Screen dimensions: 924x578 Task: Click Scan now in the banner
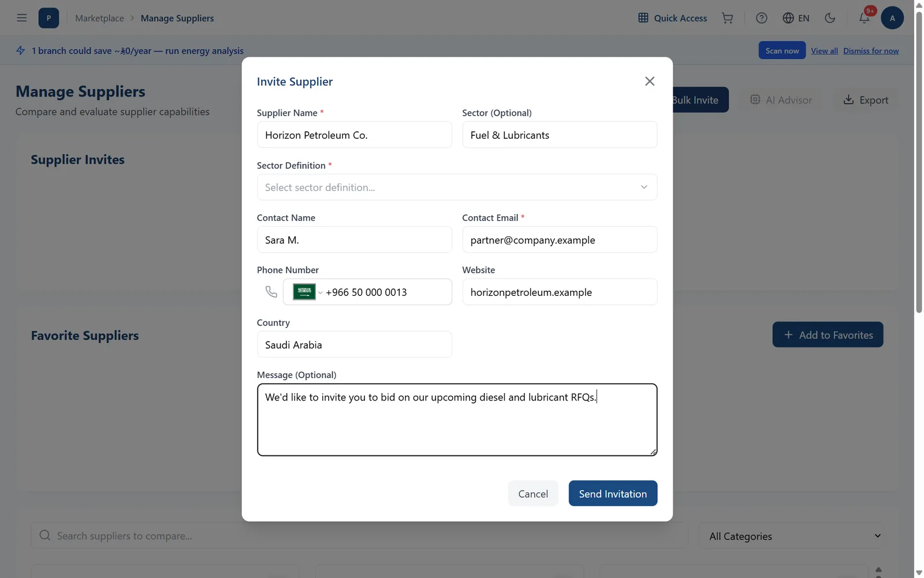(x=782, y=50)
